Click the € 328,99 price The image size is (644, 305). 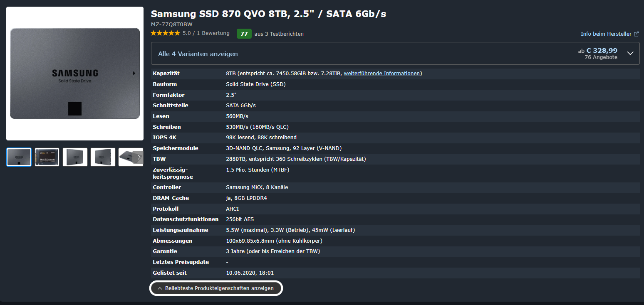coord(602,50)
